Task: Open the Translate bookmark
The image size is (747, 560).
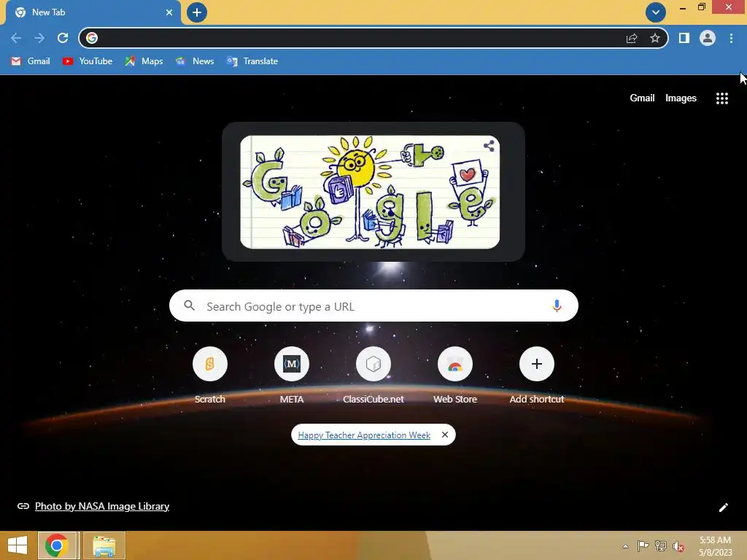Action: tap(252, 61)
